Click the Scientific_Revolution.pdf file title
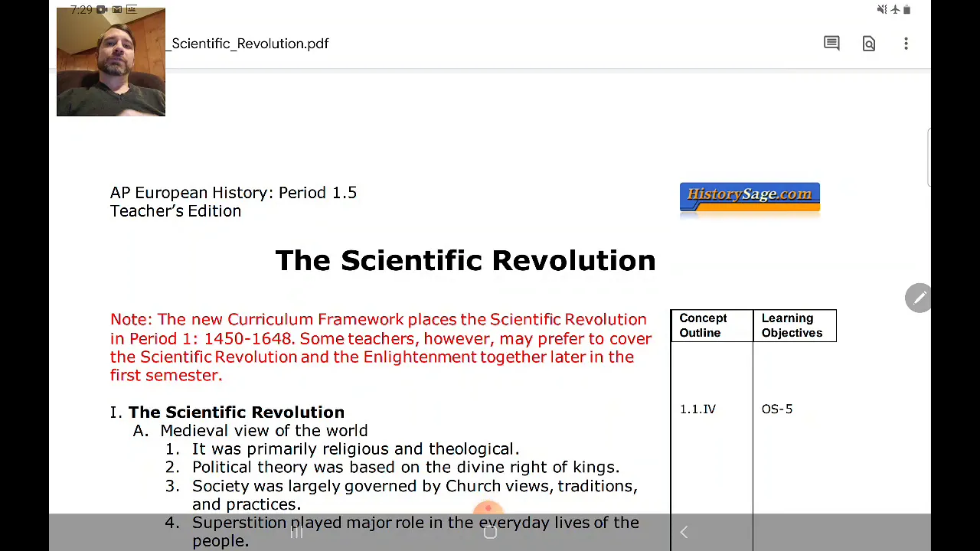 pos(247,44)
